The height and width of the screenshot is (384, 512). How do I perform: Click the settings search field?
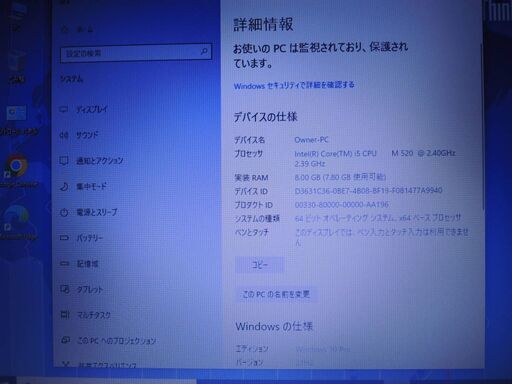(x=136, y=53)
